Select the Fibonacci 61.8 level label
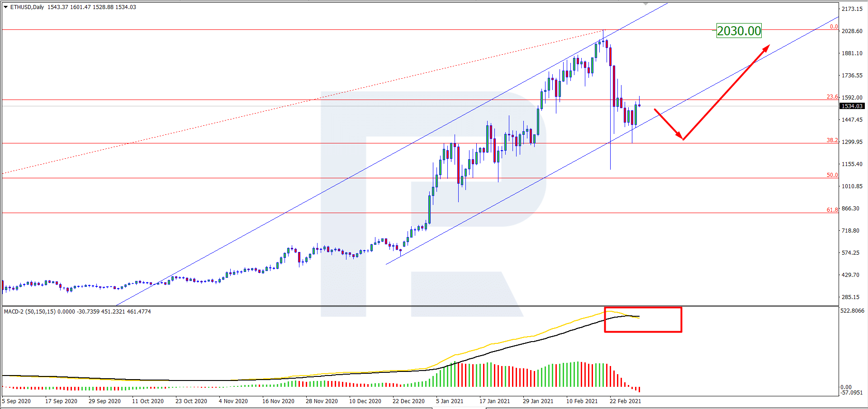The image size is (868, 409). 832,210
